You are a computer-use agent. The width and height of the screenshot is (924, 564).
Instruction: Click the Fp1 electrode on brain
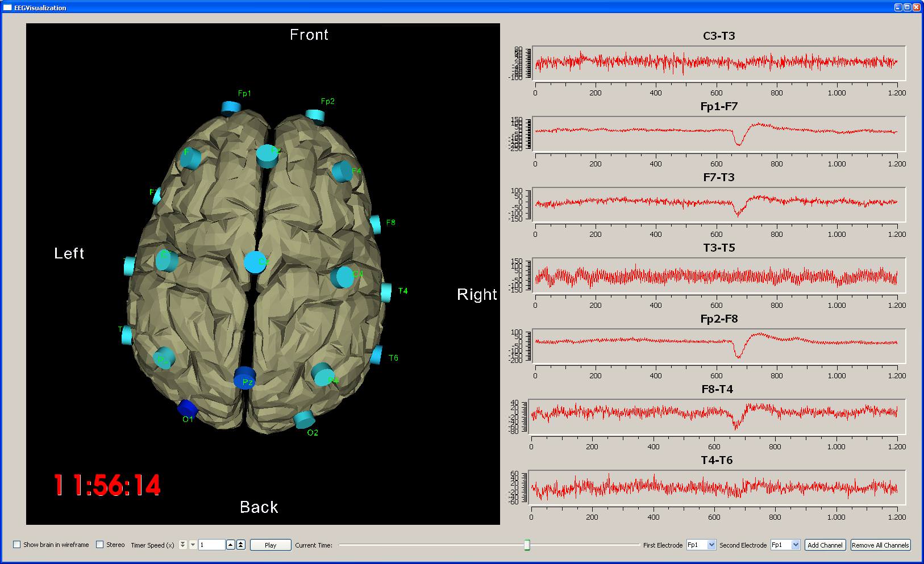coord(230,107)
